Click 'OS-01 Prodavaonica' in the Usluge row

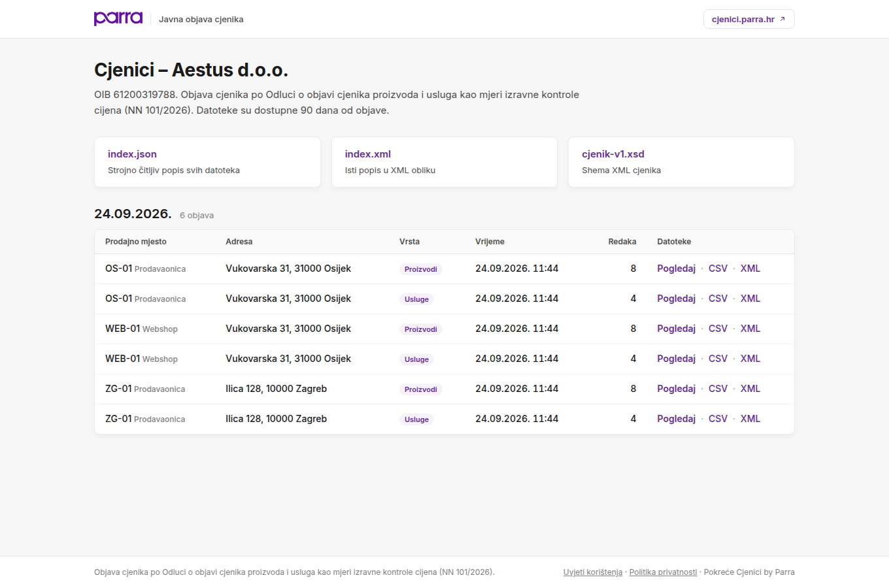146,299
